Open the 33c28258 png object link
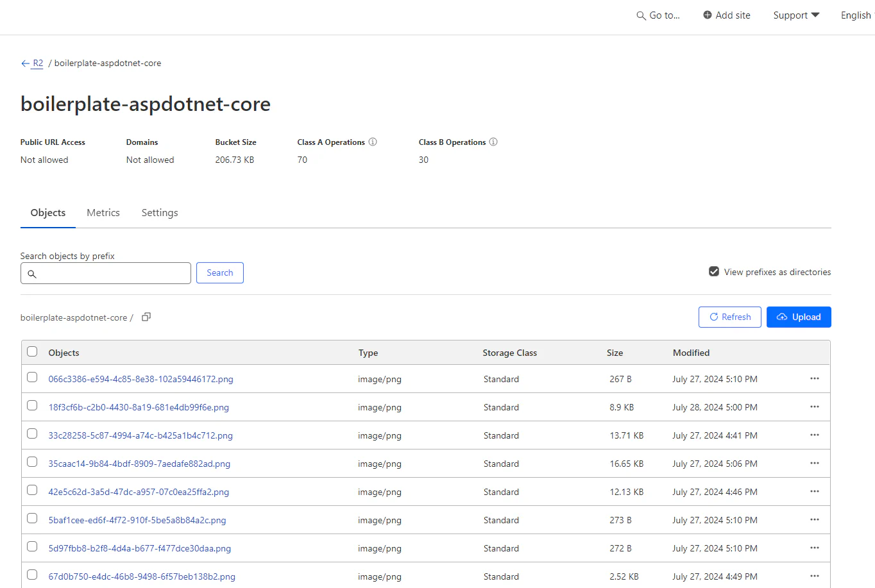Screen dimensions: 875x588 (x=140, y=435)
